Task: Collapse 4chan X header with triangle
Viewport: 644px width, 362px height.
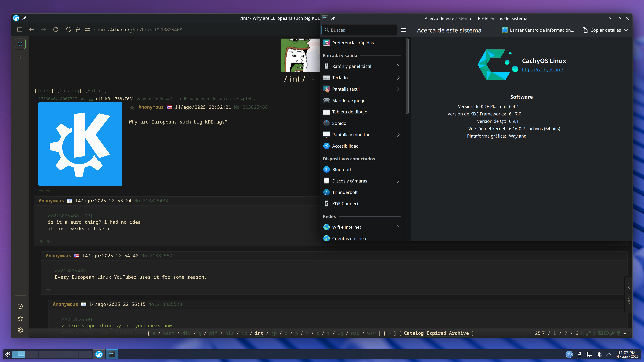Action: coord(625,333)
